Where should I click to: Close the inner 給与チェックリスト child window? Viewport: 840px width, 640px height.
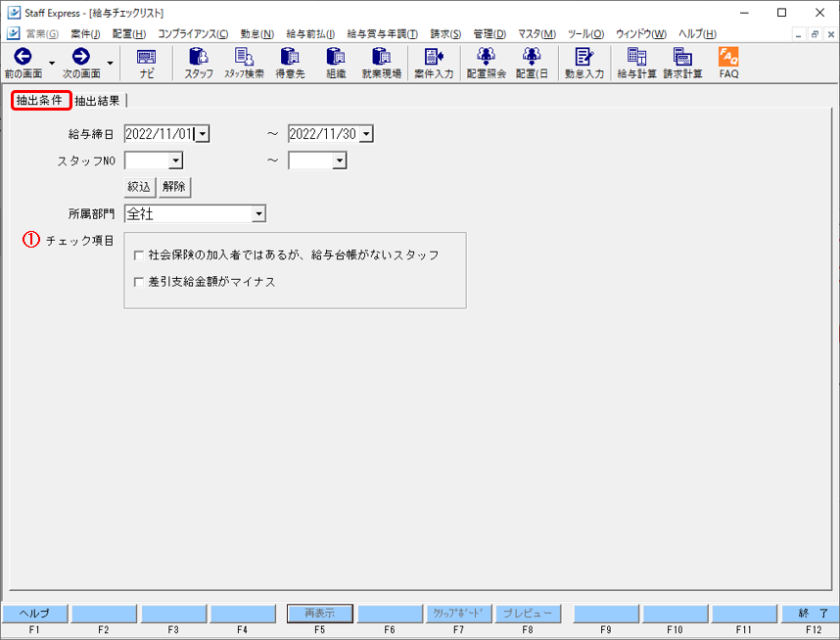(830, 34)
